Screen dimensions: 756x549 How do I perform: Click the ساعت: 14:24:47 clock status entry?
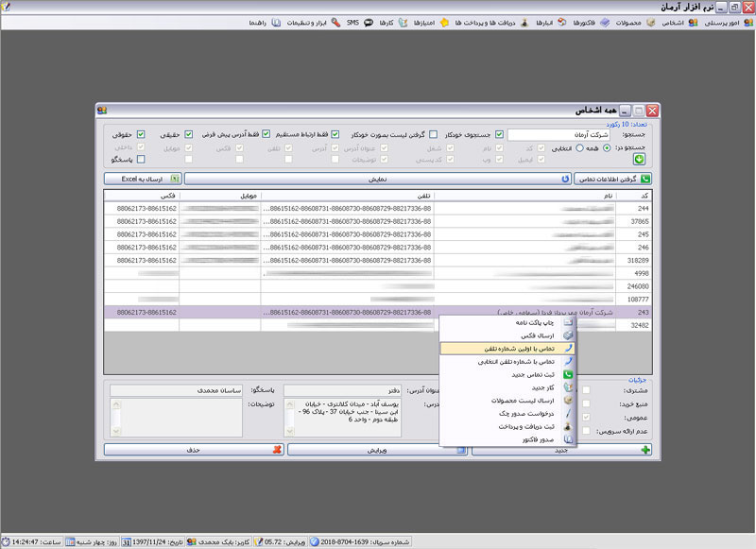pyautogui.click(x=31, y=541)
